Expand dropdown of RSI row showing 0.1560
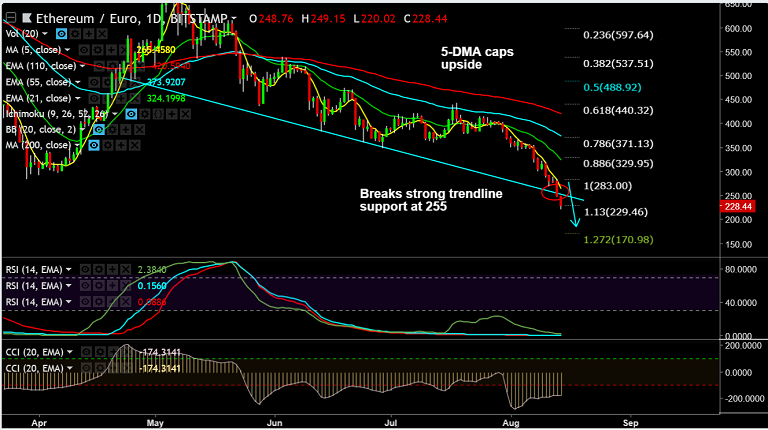Image resolution: width=768 pixels, height=430 pixels. click(x=69, y=286)
